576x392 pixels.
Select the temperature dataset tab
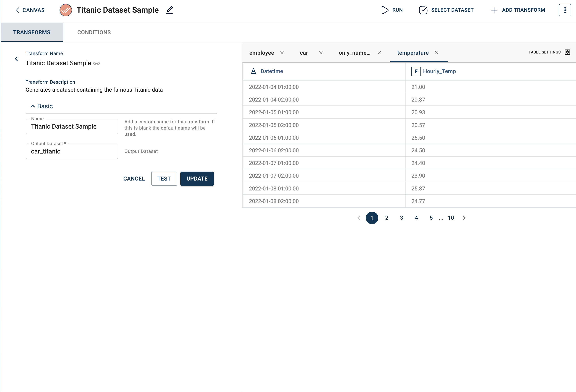click(413, 53)
